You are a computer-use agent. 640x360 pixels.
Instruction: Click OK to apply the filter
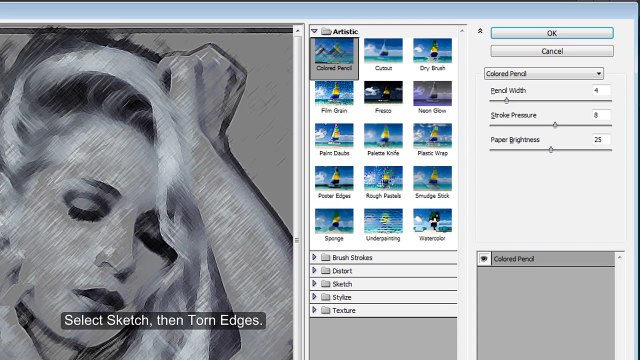[x=552, y=33]
